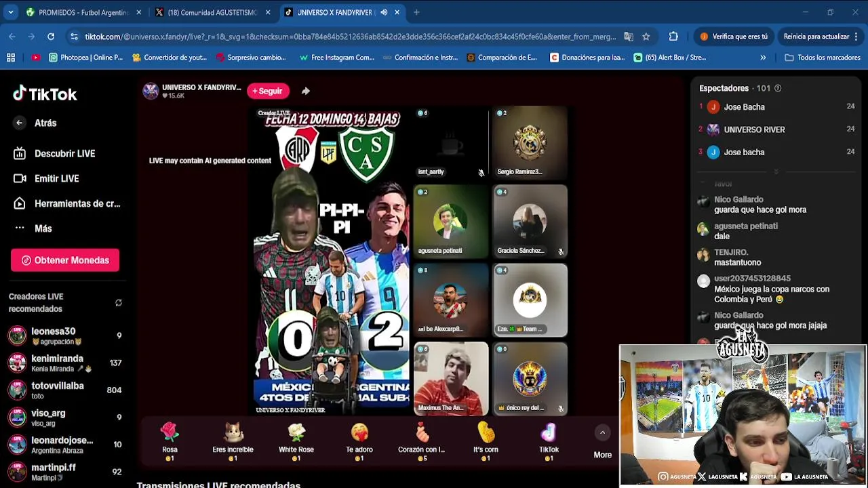
Task: Click the TikTok logo
Action: click(x=45, y=94)
